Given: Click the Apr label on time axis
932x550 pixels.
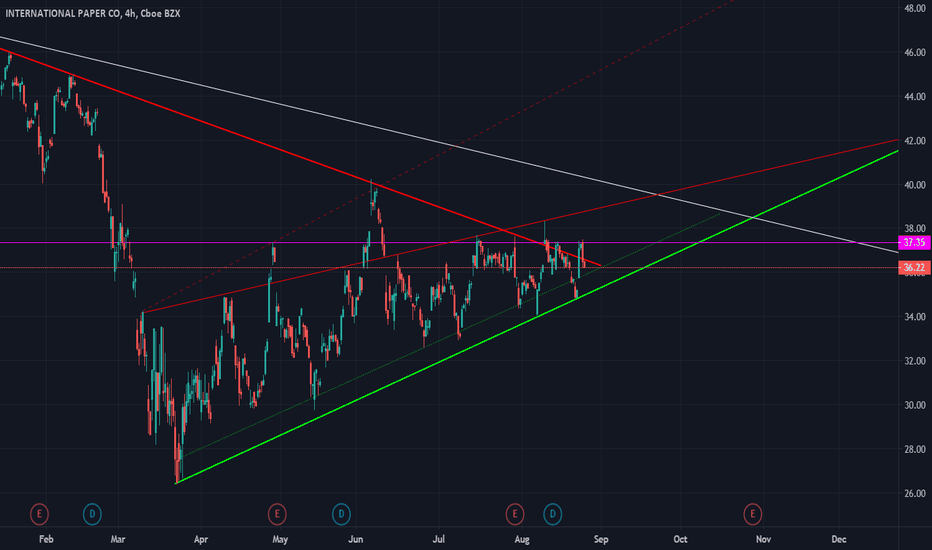Looking at the screenshot, I should pyautogui.click(x=201, y=539).
